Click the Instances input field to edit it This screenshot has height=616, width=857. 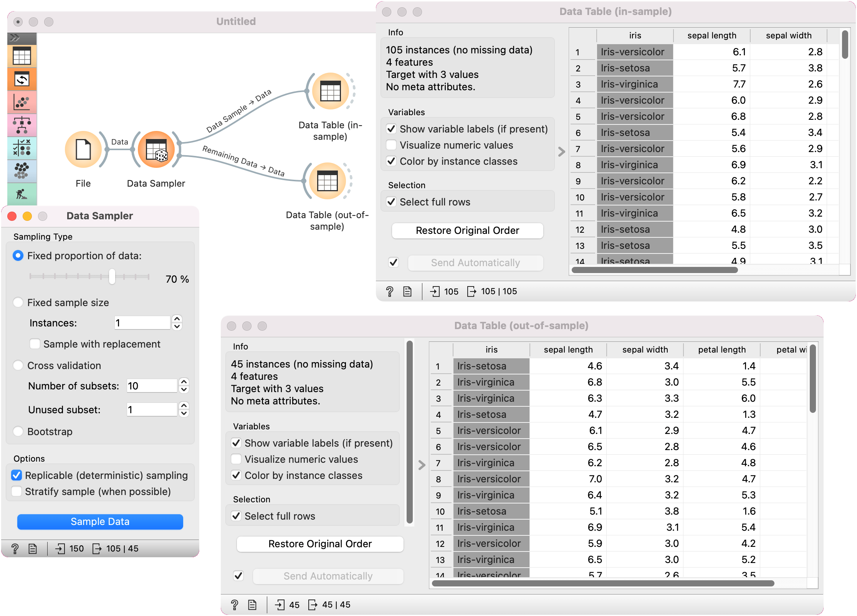(142, 323)
